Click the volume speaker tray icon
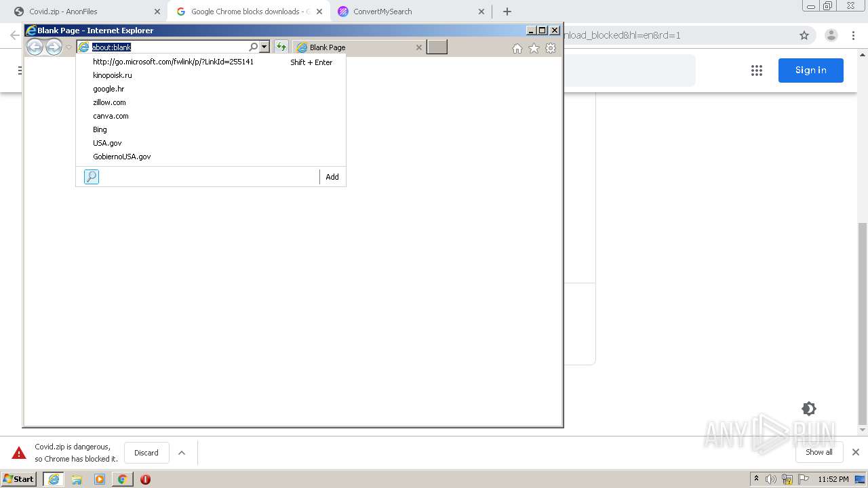 click(x=771, y=479)
